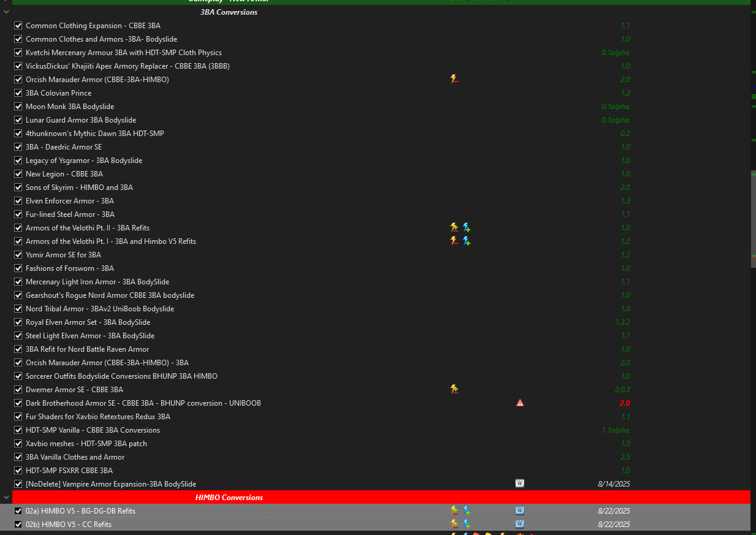Click blue lightning icon on 02a) HIMBO V5 row
This screenshot has width=756, height=535.
pyautogui.click(x=466, y=510)
